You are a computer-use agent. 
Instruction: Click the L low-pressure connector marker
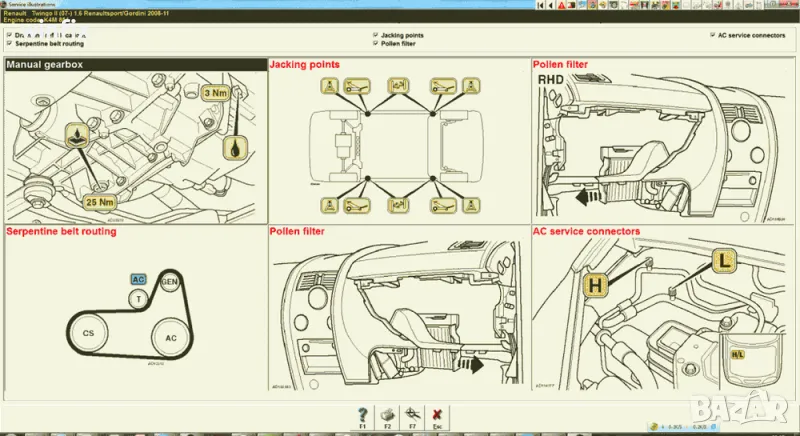click(x=725, y=262)
